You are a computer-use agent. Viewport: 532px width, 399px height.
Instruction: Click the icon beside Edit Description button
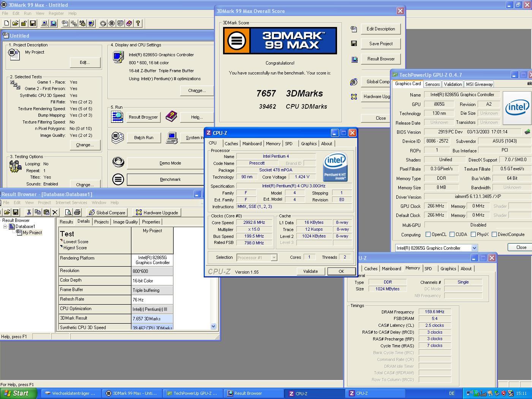[x=354, y=29]
